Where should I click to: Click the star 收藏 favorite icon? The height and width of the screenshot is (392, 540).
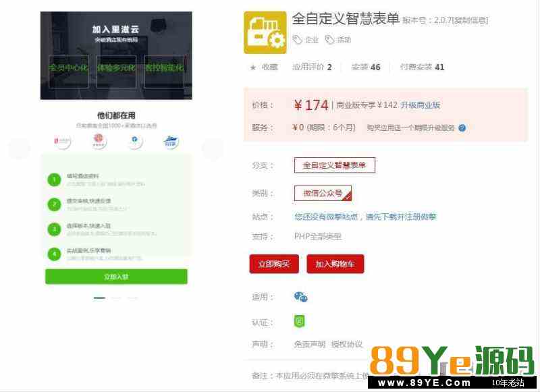[253, 67]
